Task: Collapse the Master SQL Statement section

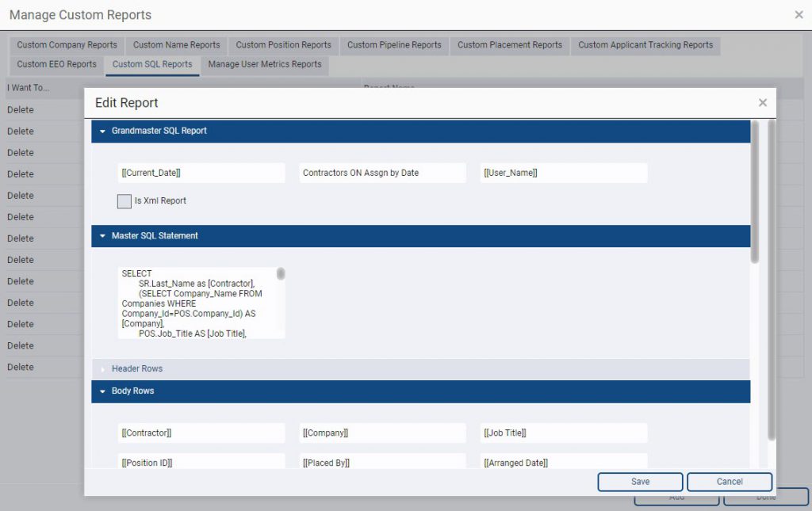Action: 420,236
